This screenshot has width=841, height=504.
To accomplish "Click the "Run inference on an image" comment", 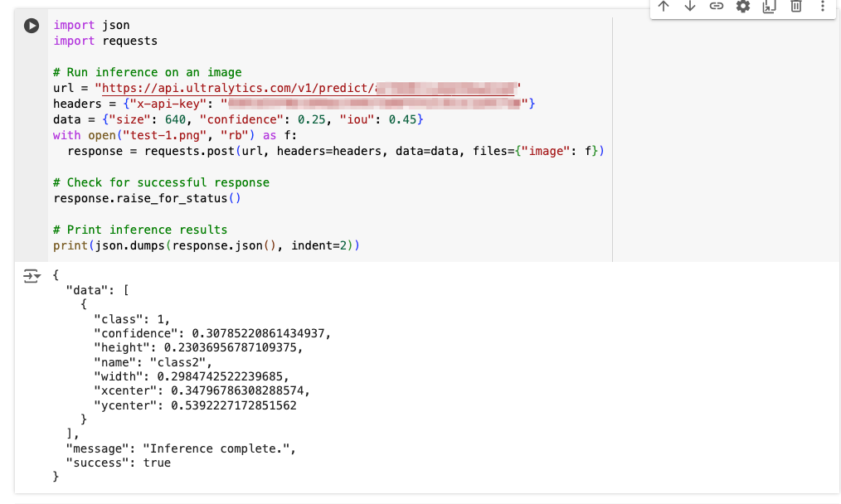I will tap(147, 72).
